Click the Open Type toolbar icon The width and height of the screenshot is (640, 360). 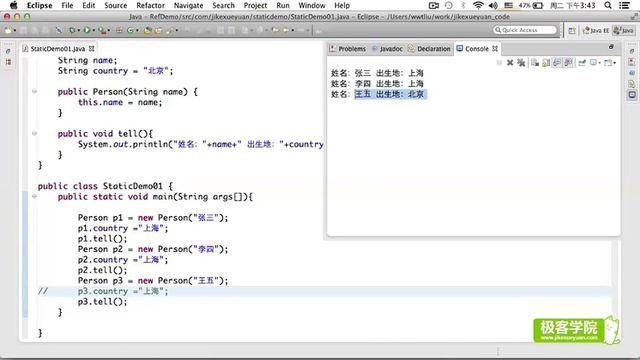point(148,30)
